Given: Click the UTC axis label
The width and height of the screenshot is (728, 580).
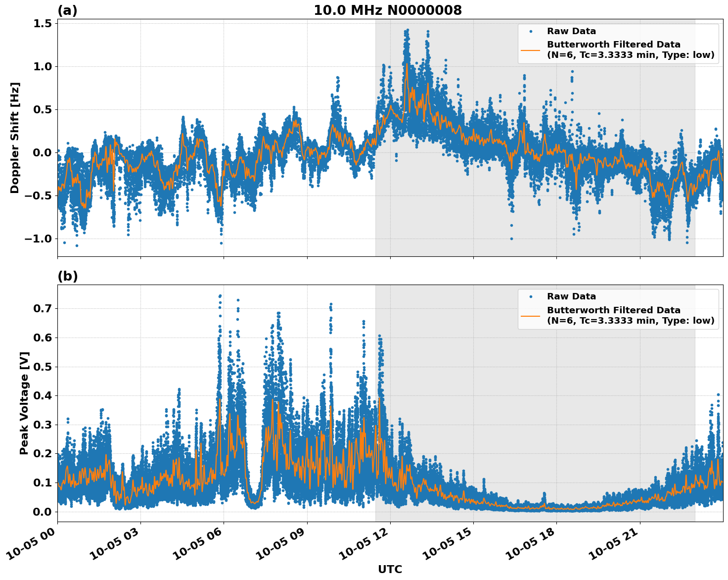Looking at the screenshot, I should pyautogui.click(x=390, y=569).
